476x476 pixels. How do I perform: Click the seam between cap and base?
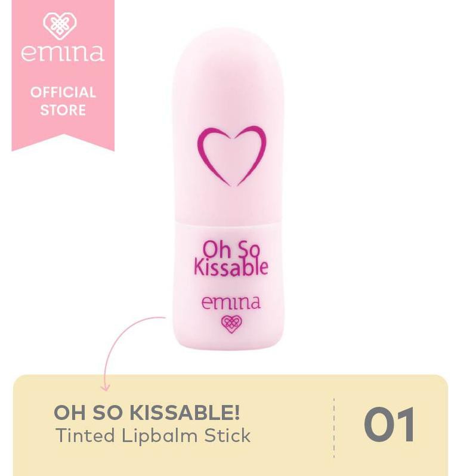click(x=229, y=222)
